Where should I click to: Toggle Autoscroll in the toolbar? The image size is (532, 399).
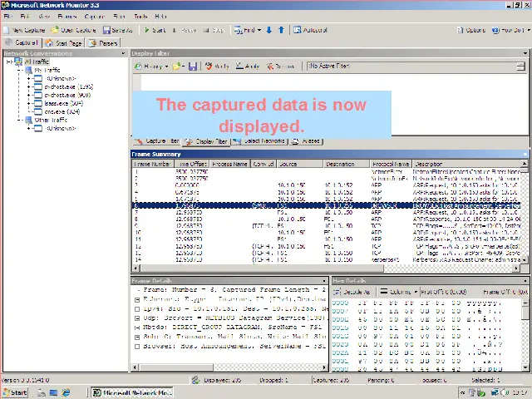[x=310, y=30]
